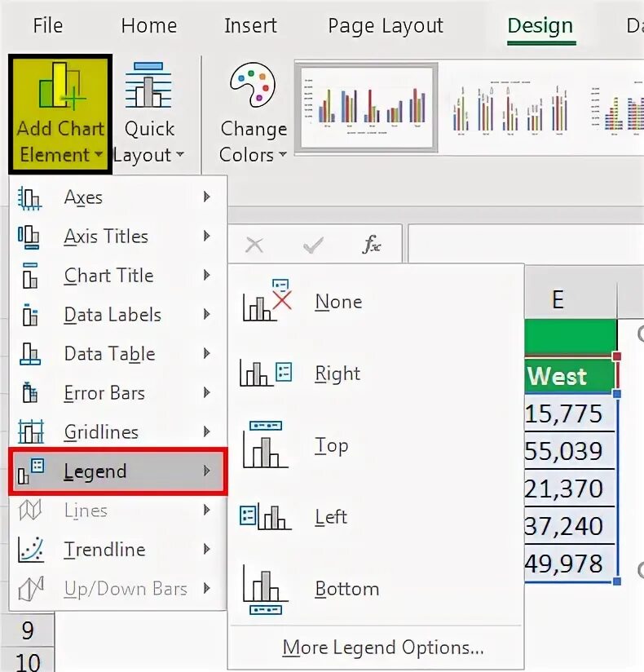Expand Trendline submenu arrow
This screenshot has height=672, width=644.
(207, 549)
